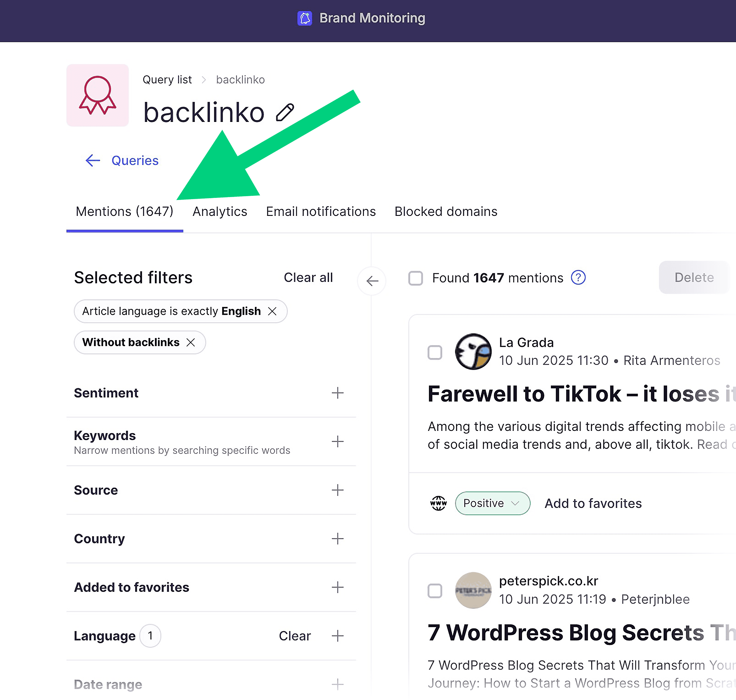736x700 pixels.
Task: Open the Email notifications tab
Action: coord(321,211)
